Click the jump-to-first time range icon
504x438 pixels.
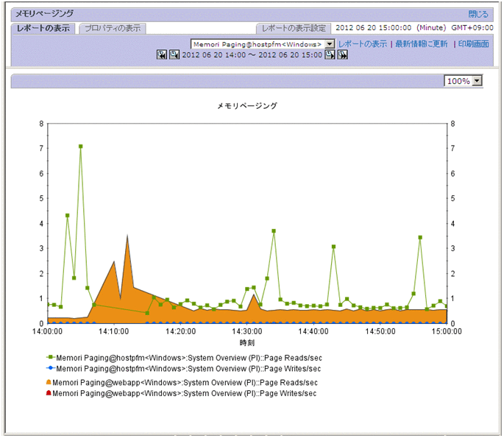pyautogui.click(x=162, y=55)
